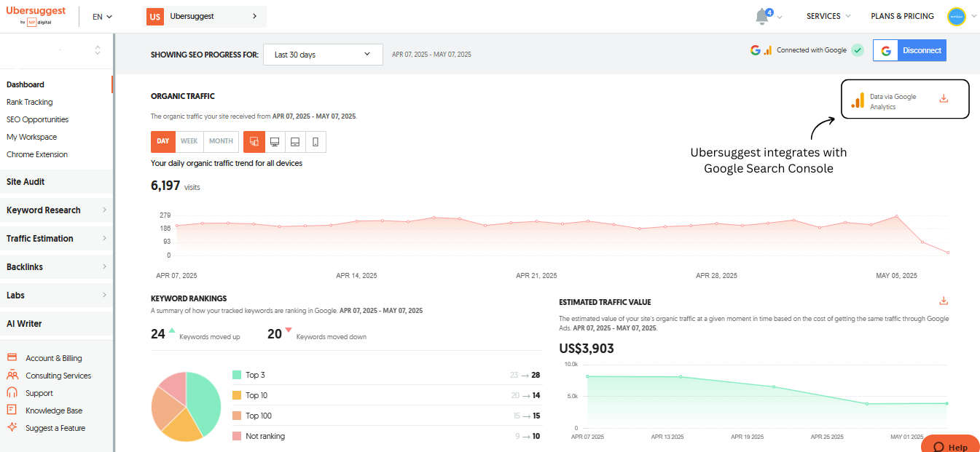Image resolution: width=980 pixels, height=452 pixels.
Task: Expand the SERVICES menu
Action: click(828, 16)
